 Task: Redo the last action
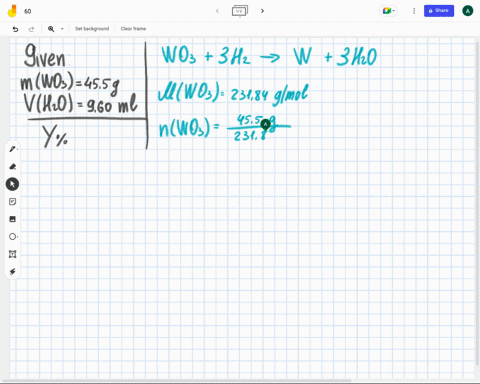(x=31, y=29)
